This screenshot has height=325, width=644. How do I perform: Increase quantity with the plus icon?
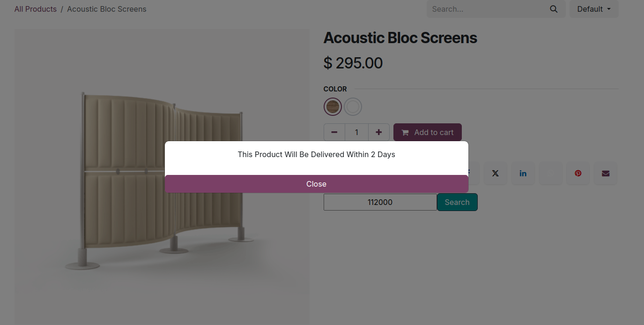(378, 132)
